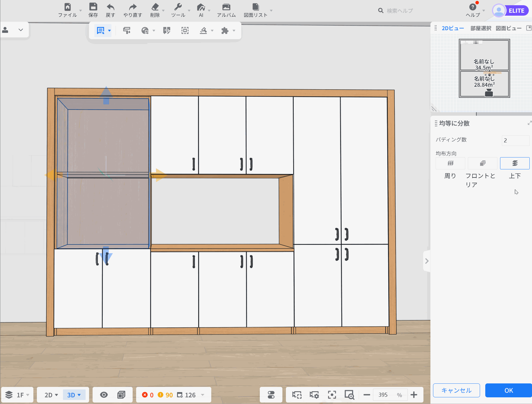This screenshot has height=404, width=532.
Task: Click the center focus icon
Action: tap(332, 395)
